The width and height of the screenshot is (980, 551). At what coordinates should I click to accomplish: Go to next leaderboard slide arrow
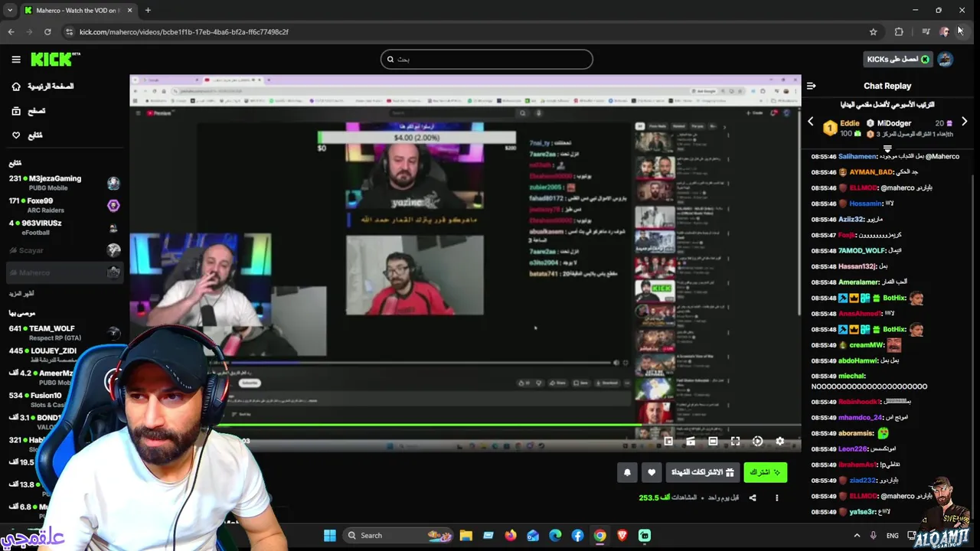click(x=964, y=122)
